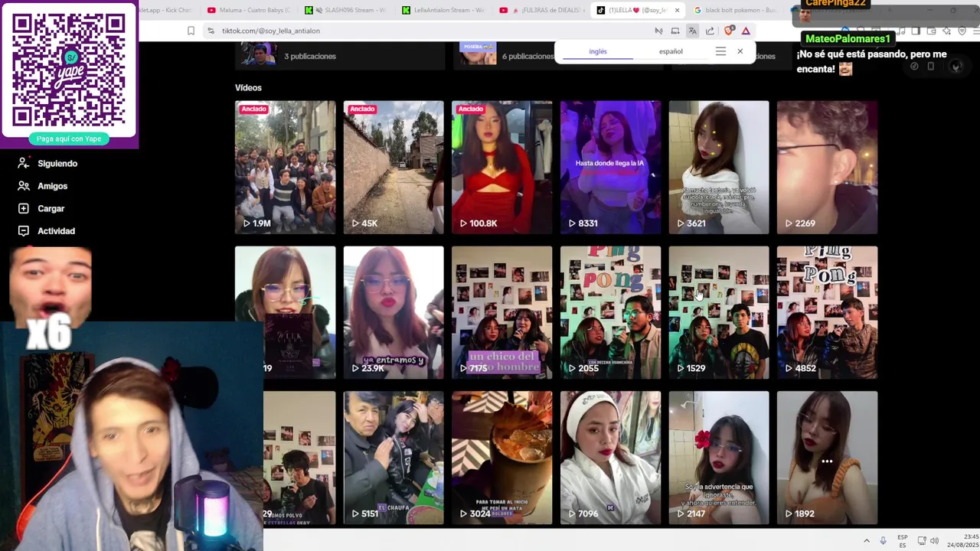Image resolution: width=980 pixels, height=551 pixels.
Task: Open pinned video with 45K views
Action: 394,167
